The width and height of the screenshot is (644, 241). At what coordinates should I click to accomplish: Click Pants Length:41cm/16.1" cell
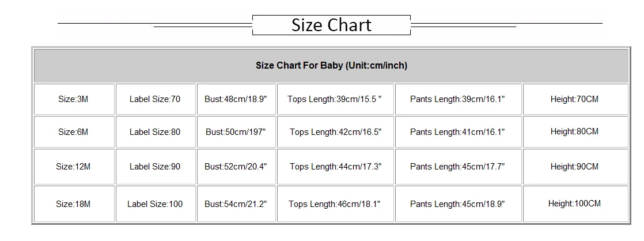[458, 132]
